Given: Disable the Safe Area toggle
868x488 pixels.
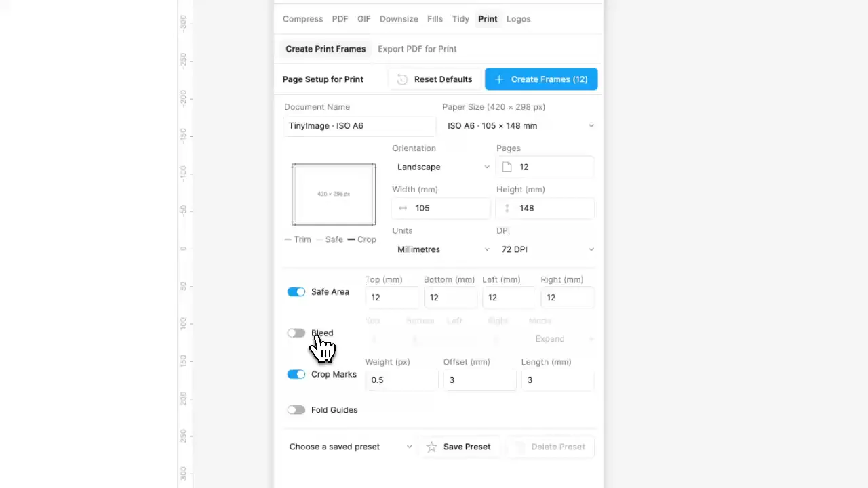Looking at the screenshot, I should (296, 292).
